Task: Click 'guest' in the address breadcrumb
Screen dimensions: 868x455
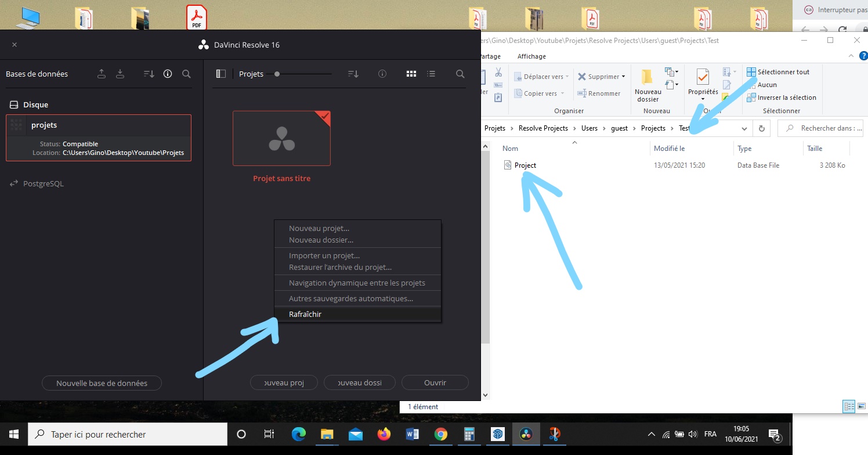Action: click(619, 128)
